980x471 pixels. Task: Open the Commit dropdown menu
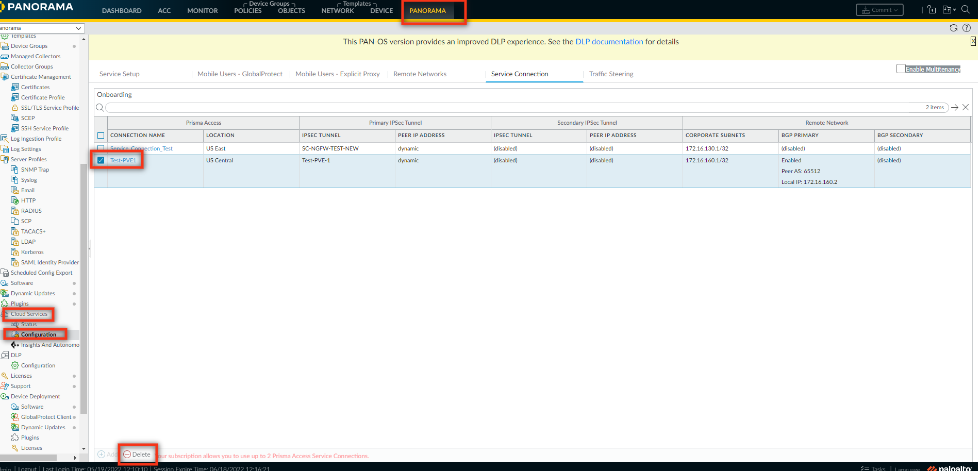coord(879,10)
